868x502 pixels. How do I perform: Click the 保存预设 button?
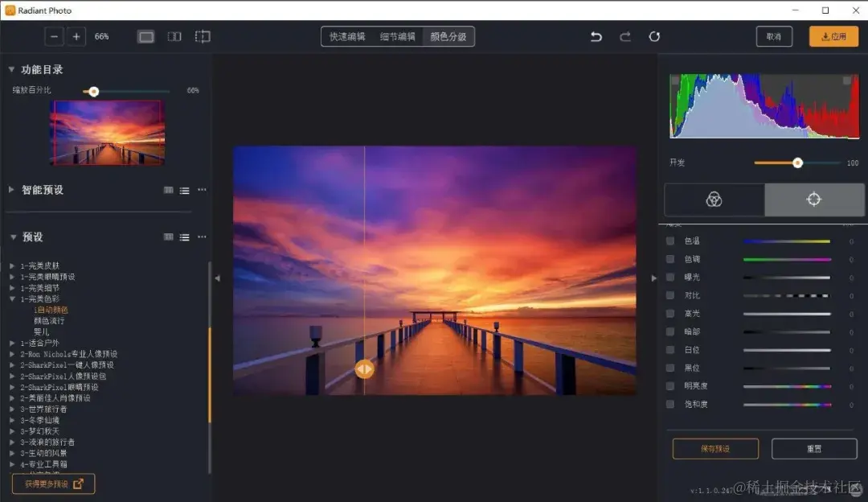pyautogui.click(x=715, y=449)
